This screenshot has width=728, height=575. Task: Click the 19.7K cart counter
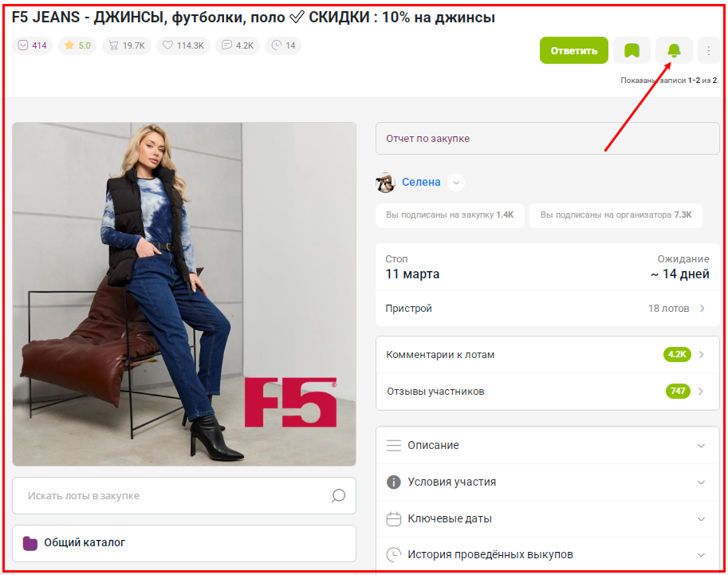tap(127, 45)
